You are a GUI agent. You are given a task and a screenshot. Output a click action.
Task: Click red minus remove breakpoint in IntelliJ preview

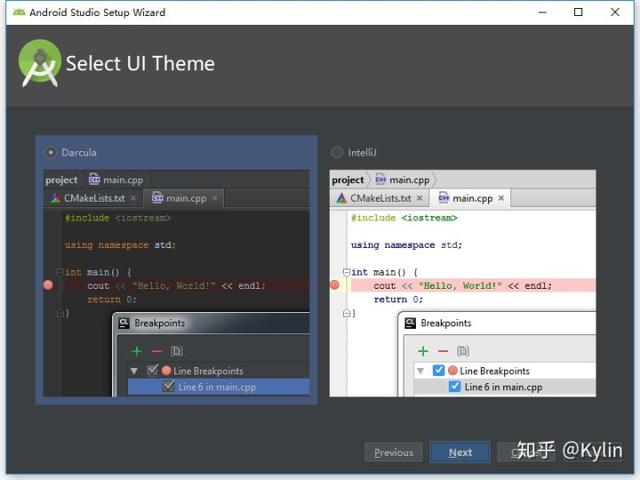[x=443, y=351]
